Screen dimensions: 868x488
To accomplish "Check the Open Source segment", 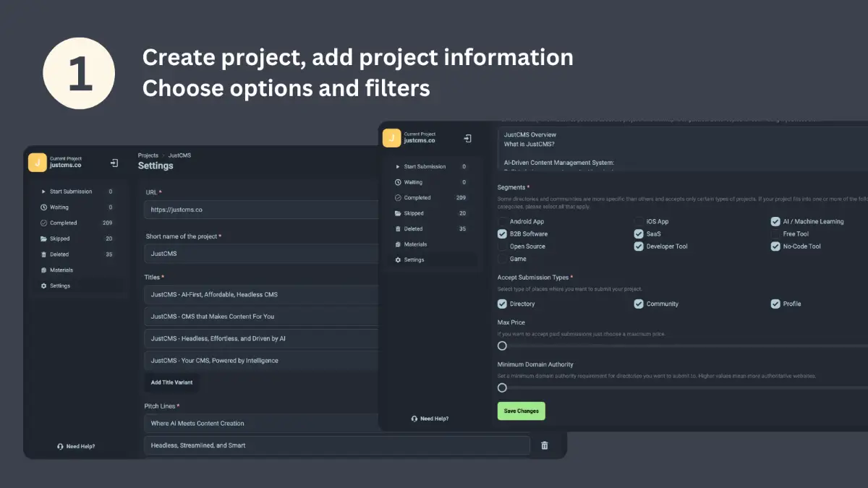I will point(502,246).
